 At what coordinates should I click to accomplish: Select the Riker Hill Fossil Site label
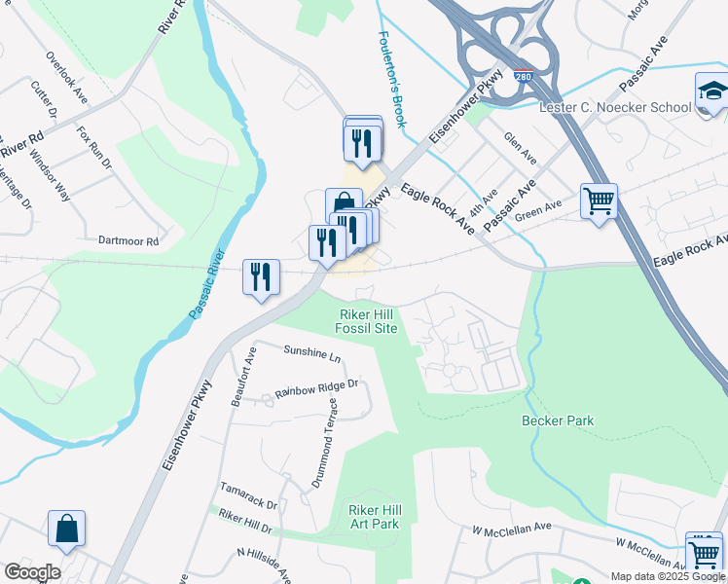click(x=366, y=321)
